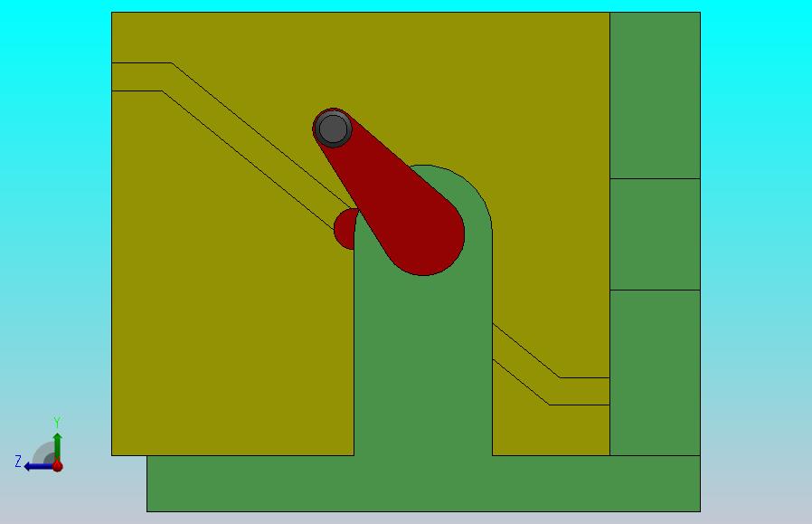This screenshot has height=524, width=812.
Task: Click the red origin ball of the triad
Action: (x=58, y=466)
